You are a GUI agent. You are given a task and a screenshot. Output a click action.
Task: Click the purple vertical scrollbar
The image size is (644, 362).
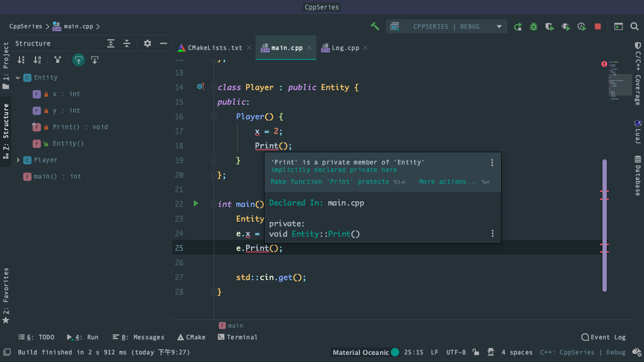tap(604, 225)
